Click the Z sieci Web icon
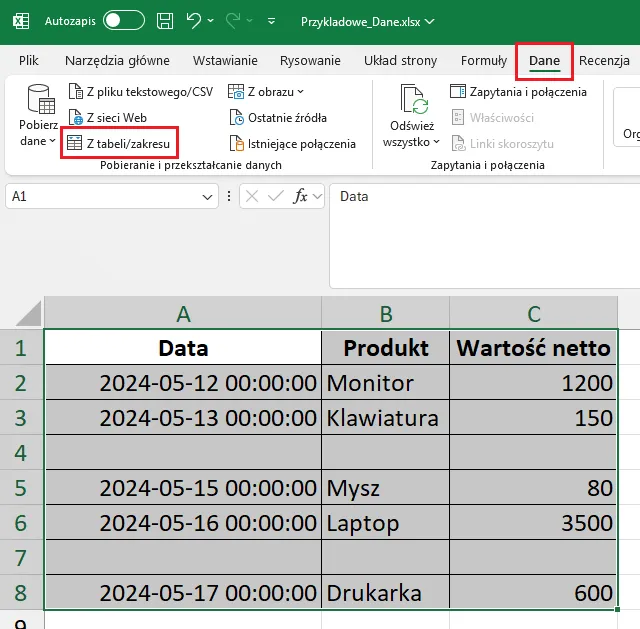Screen dimensions: 640x629 click(75, 118)
